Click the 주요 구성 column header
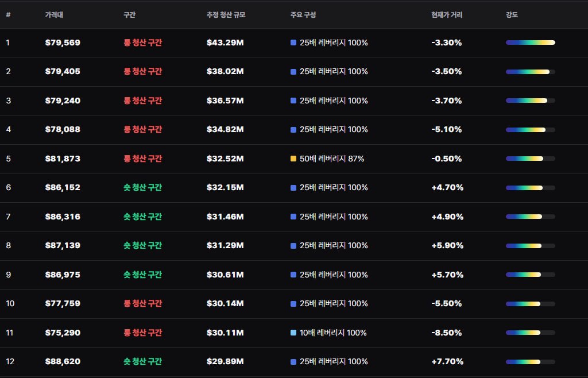 [x=303, y=15]
